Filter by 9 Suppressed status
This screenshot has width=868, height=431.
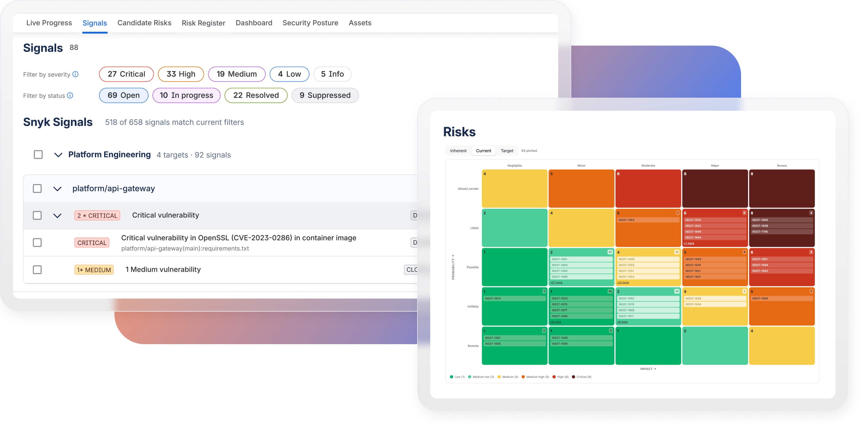pyautogui.click(x=325, y=95)
